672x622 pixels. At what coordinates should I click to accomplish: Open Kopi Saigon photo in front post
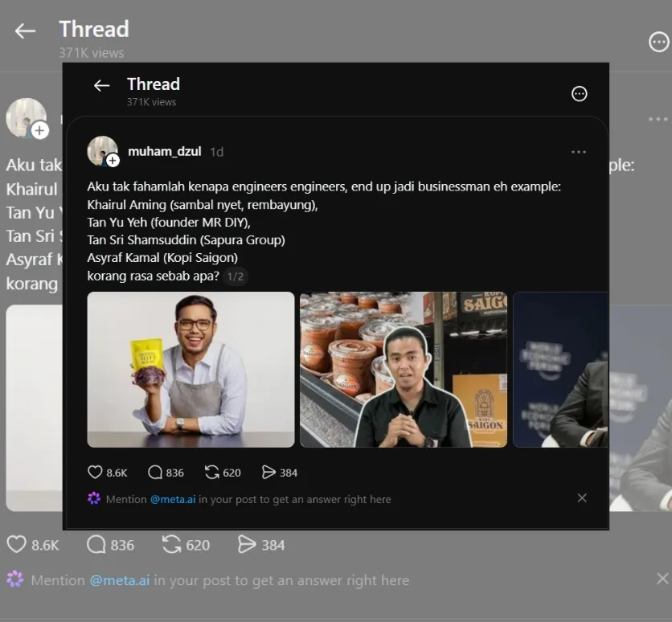click(404, 369)
